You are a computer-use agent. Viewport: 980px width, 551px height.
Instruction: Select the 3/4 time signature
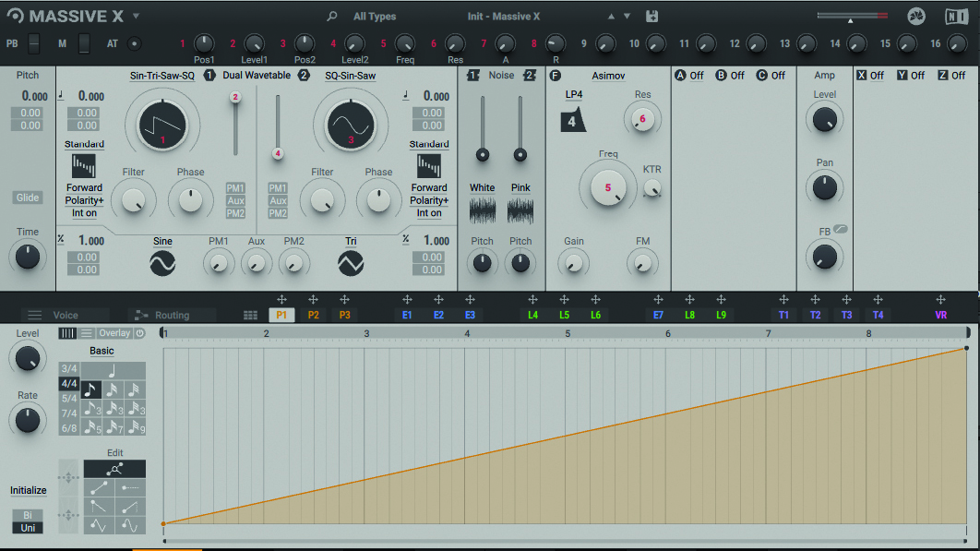tap(68, 369)
